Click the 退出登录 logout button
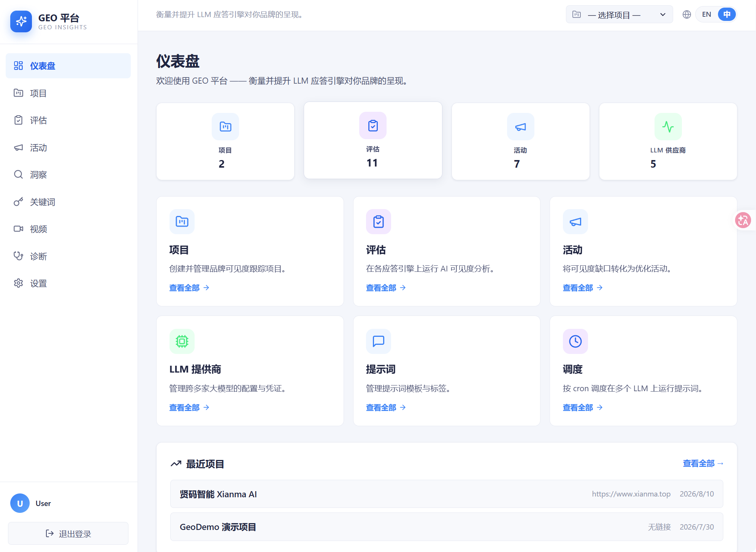The image size is (756, 552). [x=68, y=533]
